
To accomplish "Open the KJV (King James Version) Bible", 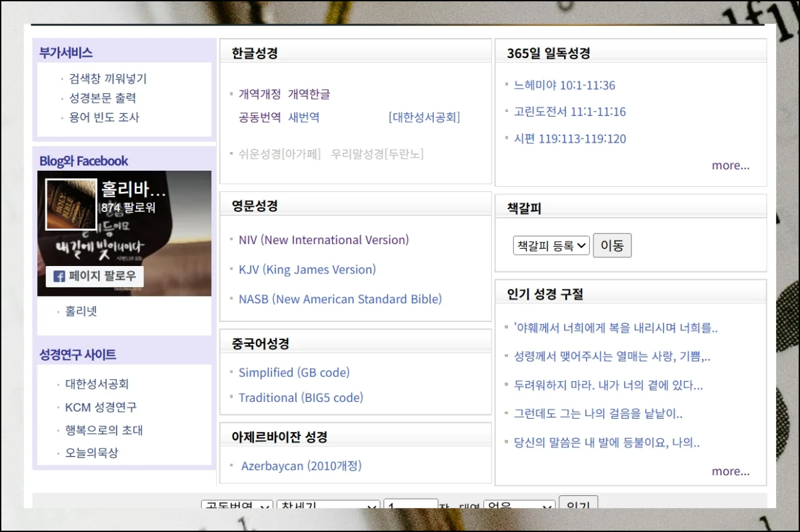I will coord(307,270).
